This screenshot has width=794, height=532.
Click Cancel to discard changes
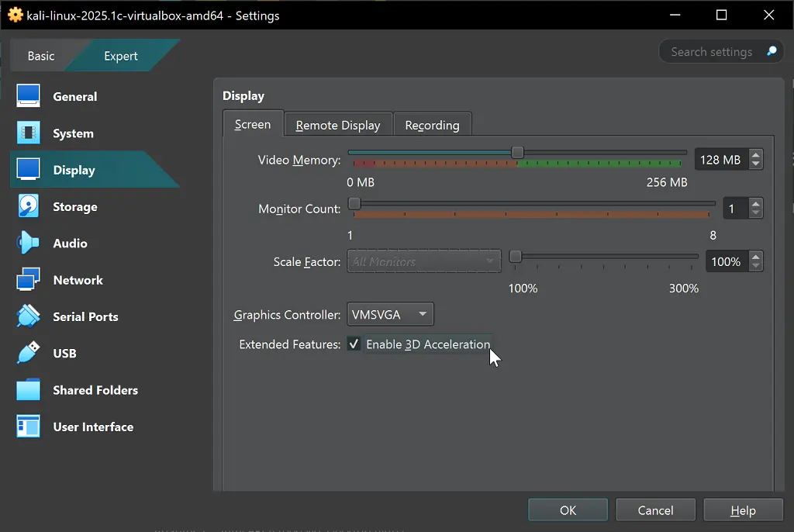[x=655, y=510]
